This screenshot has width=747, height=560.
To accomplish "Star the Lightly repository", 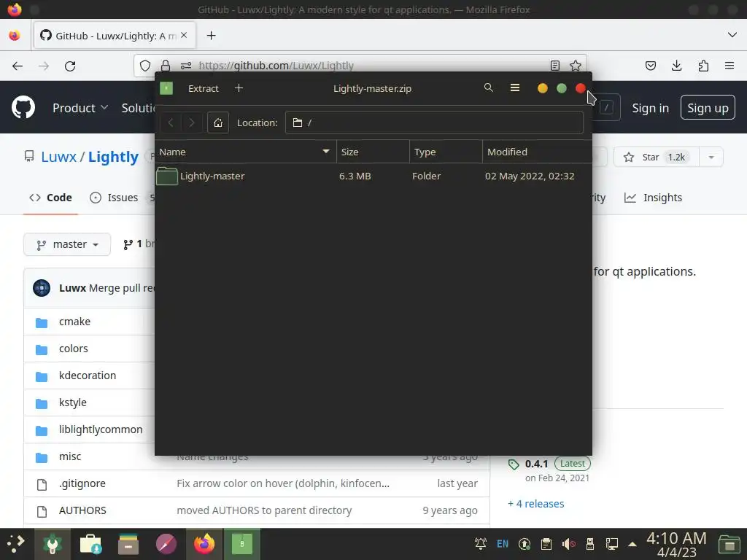I will pyautogui.click(x=657, y=157).
